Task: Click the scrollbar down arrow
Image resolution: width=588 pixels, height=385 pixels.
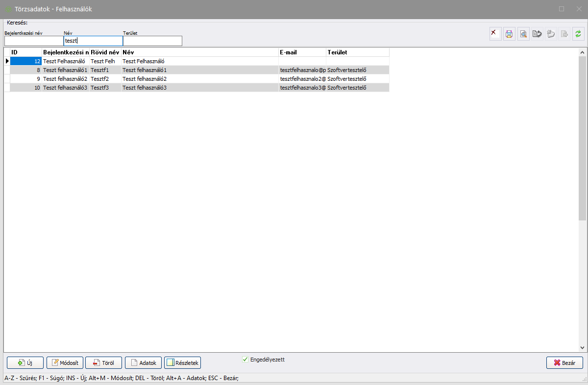Action: [x=582, y=348]
